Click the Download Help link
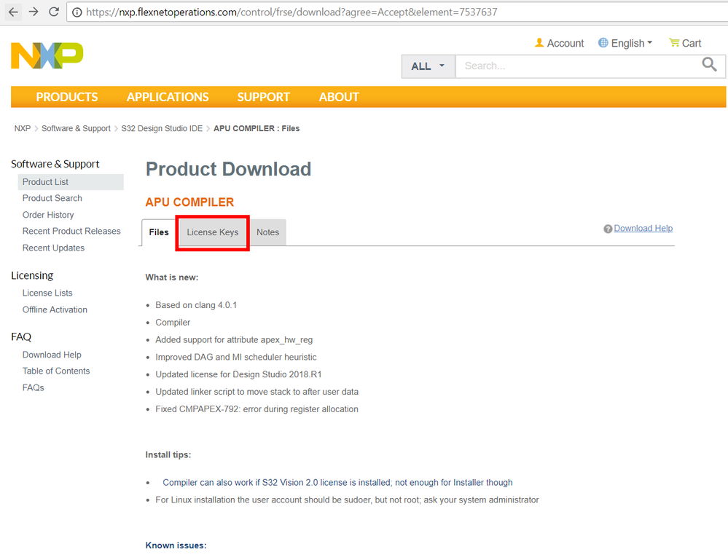Viewport: 728px width, 560px height. point(643,229)
